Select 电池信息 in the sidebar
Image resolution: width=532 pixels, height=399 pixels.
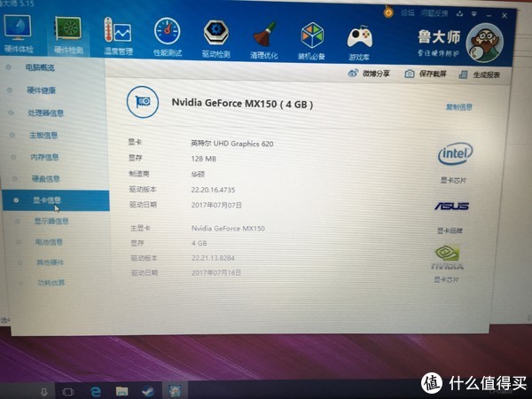(49, 242)
